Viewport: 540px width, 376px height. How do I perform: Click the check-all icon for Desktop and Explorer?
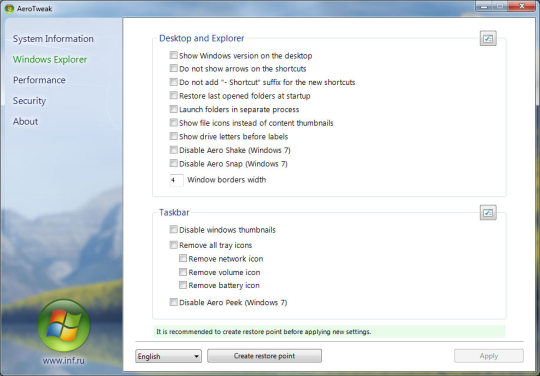point(488,39)
